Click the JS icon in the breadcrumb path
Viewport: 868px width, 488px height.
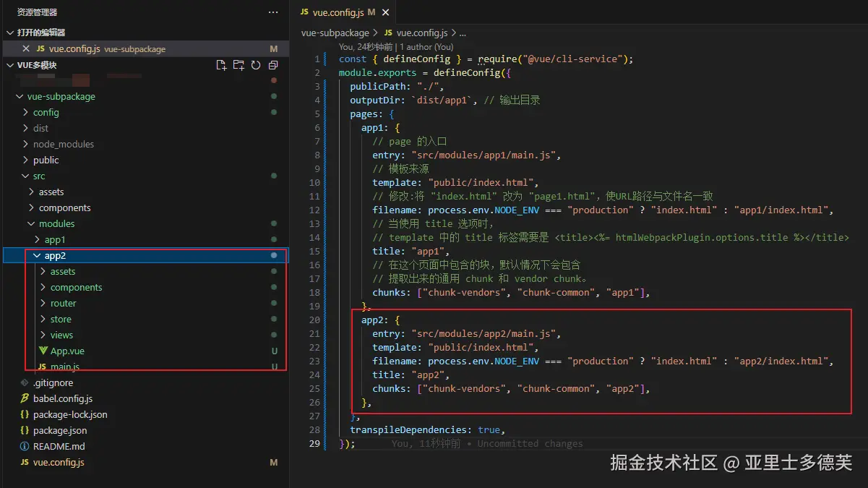point(388,33)
